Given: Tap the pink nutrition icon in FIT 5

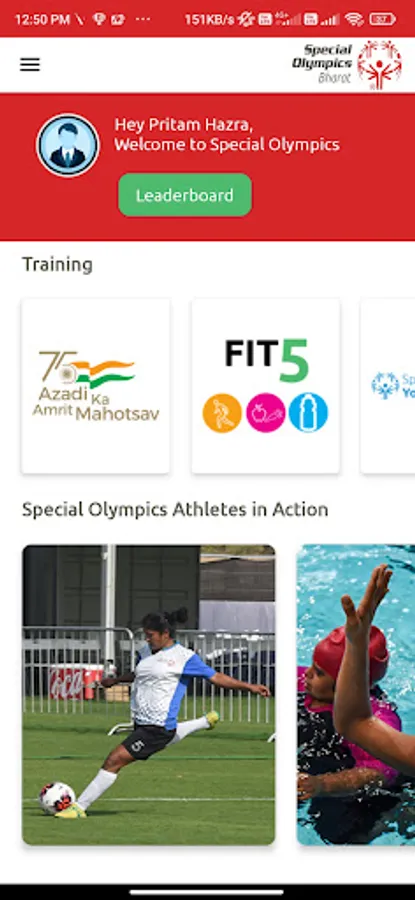Looking at the screenshot, I should (266, 413).
